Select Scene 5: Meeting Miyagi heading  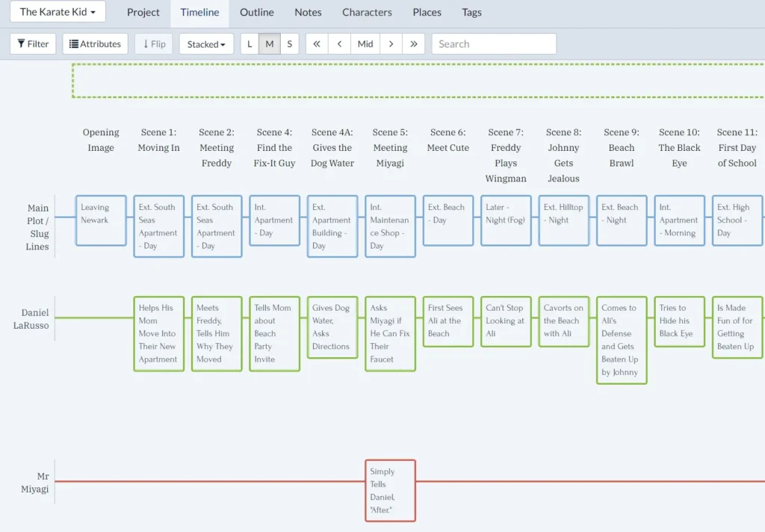pos(390,147)
